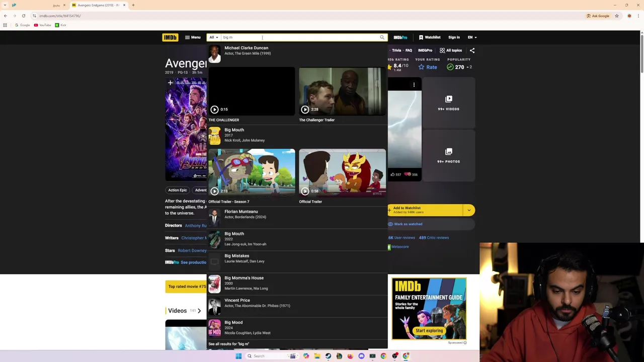Open the Google bookmark
The width and height of the screenshot is (644, 362).
(x=22, y=25)
